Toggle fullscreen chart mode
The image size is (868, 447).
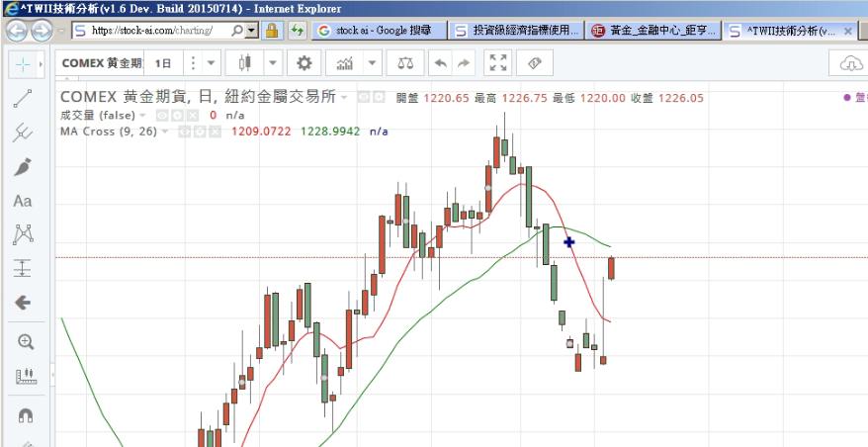(x=497, y=63)
